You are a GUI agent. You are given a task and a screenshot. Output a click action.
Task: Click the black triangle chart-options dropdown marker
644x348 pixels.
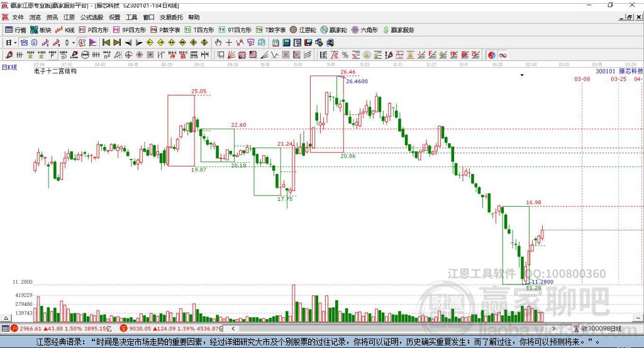[522, 75]
